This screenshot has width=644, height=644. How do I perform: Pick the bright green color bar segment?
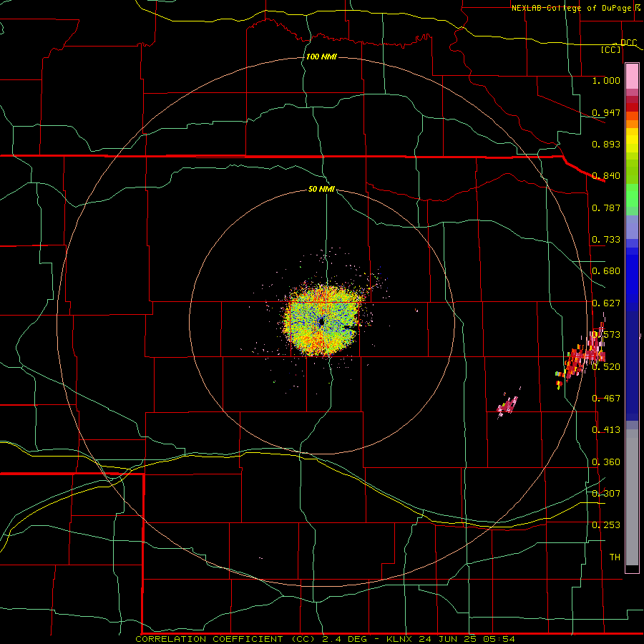click(632, 195)
